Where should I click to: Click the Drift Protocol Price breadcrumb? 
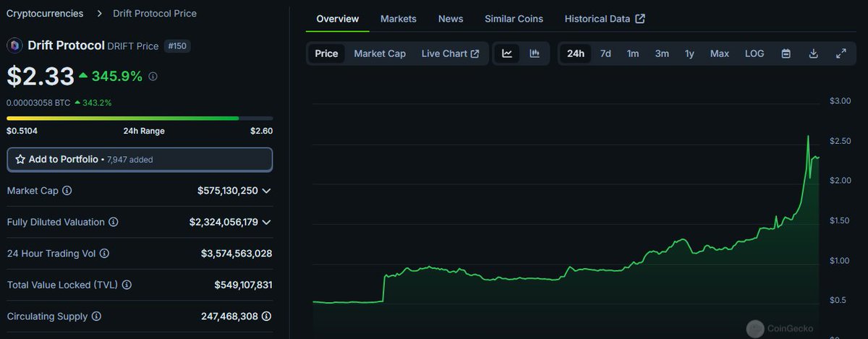click(x=155, y=13)
